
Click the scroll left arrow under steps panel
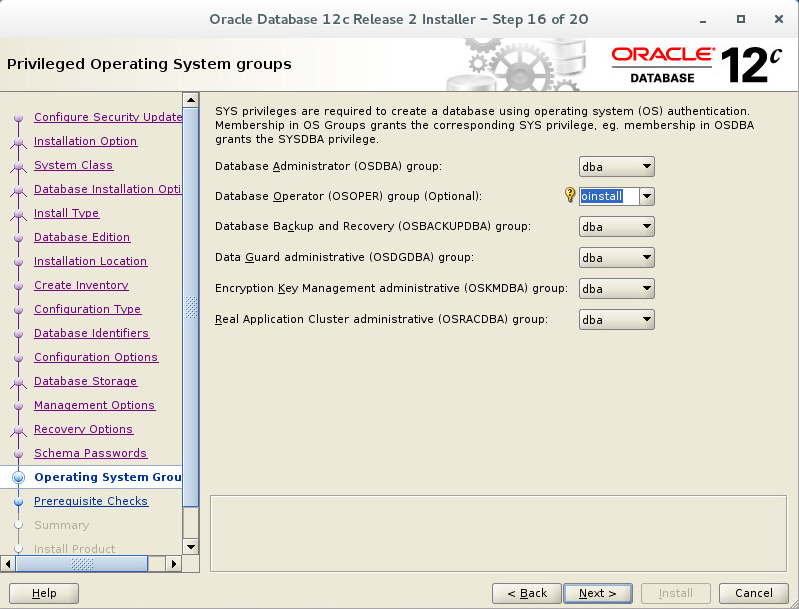tap(8, 564)
